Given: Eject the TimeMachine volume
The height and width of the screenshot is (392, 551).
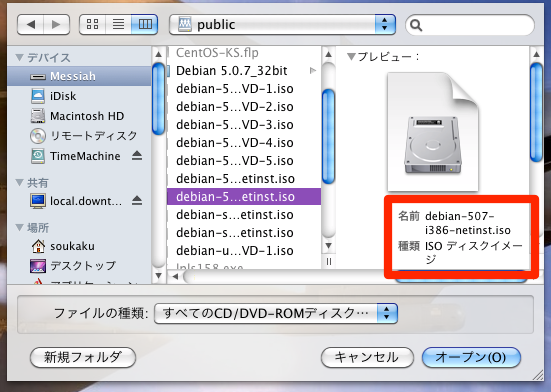Looking at the screenshot, I should point(137,156).
